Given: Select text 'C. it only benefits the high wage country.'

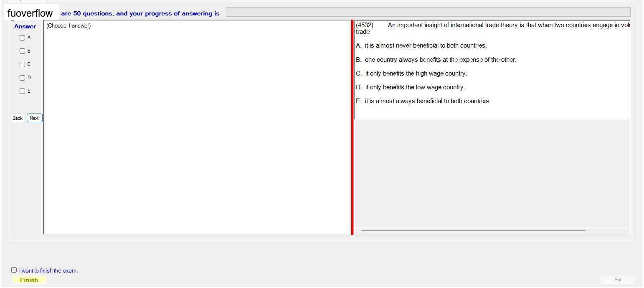Looking at the screenshot, I should pyautogui.click(x=411, y=73).
